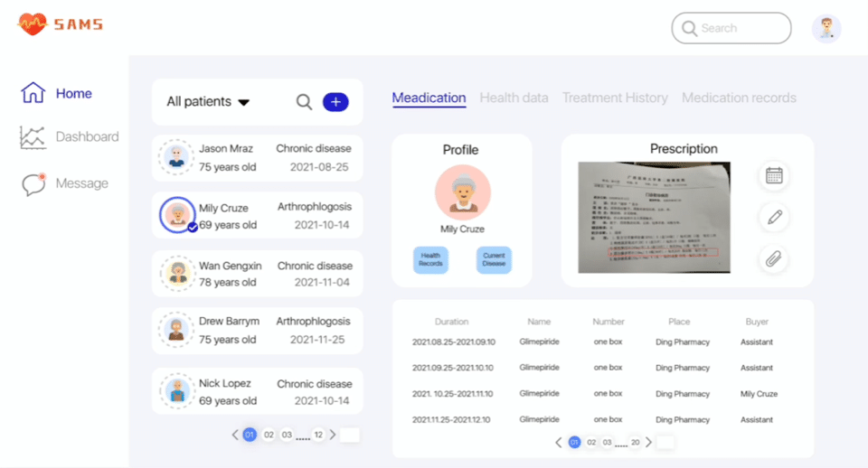This screenshot has height=468, width=868.
Task: Attach a file with the paperclip icon
Action: pos(774,258)
